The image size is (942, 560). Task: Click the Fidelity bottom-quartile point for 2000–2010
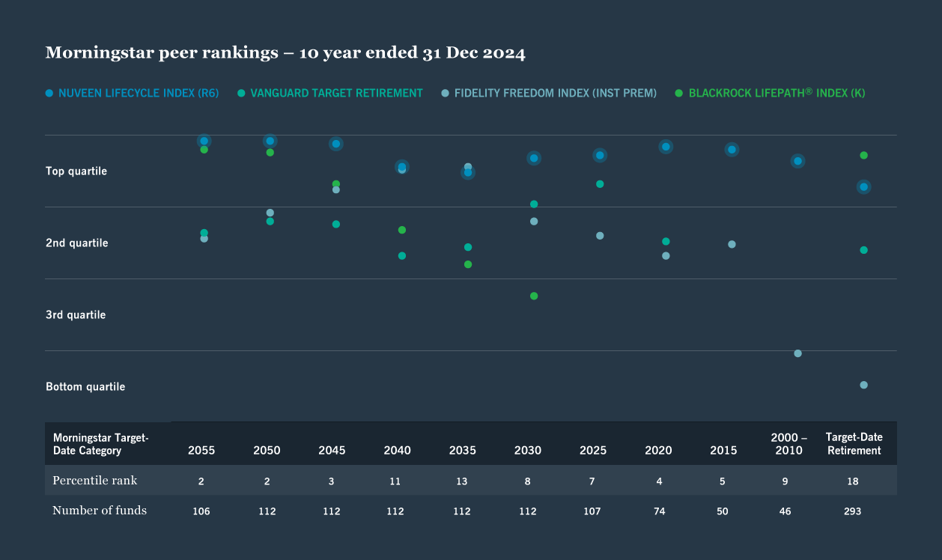797,353
